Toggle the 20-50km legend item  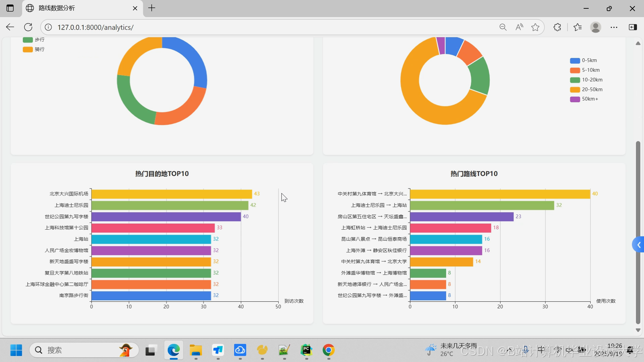[592, 89]
